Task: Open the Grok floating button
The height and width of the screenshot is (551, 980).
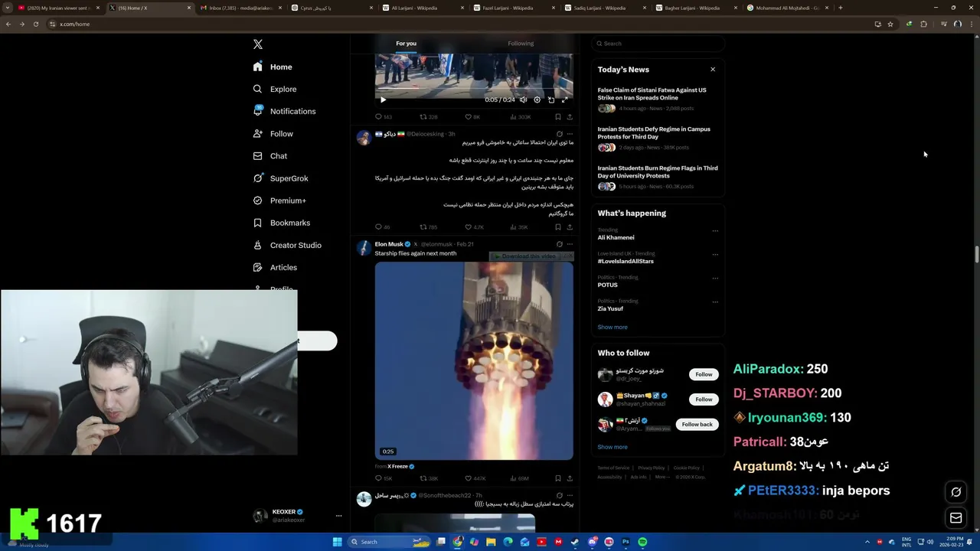Action: (x=955, y=492)
